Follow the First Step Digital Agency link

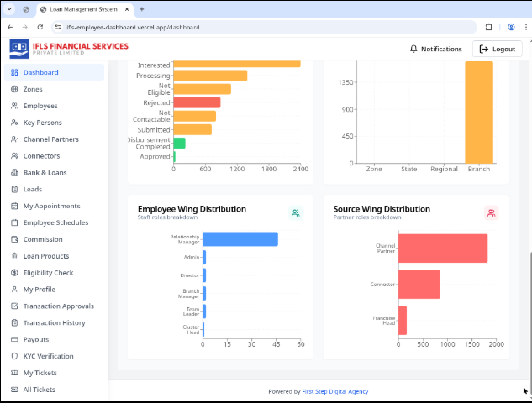pyautogui.click(x=336, y=391)
